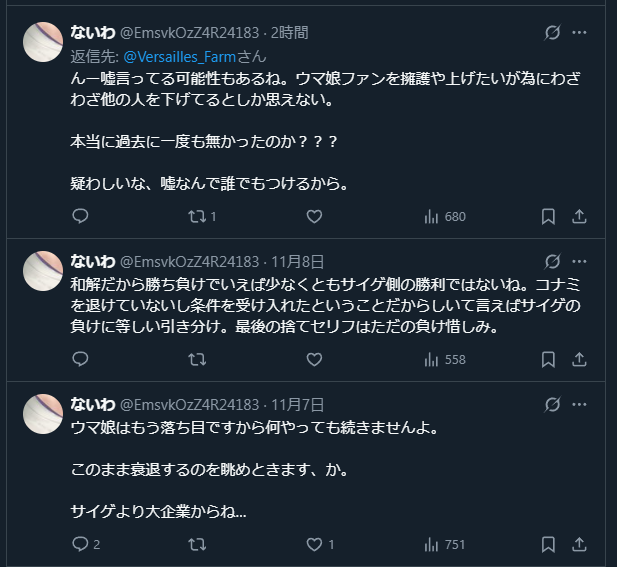The image size is (617, 567).
Task: Like the first tweet about ウマ娘ファン
Action: click(314, 216)
